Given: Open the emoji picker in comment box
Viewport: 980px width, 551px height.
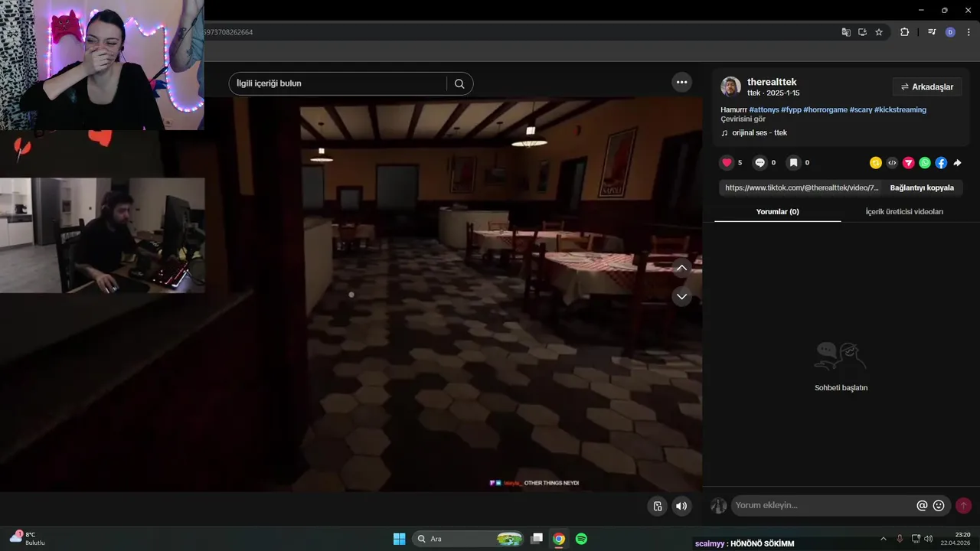Looking at the screenshot, I should coord(939,505).
